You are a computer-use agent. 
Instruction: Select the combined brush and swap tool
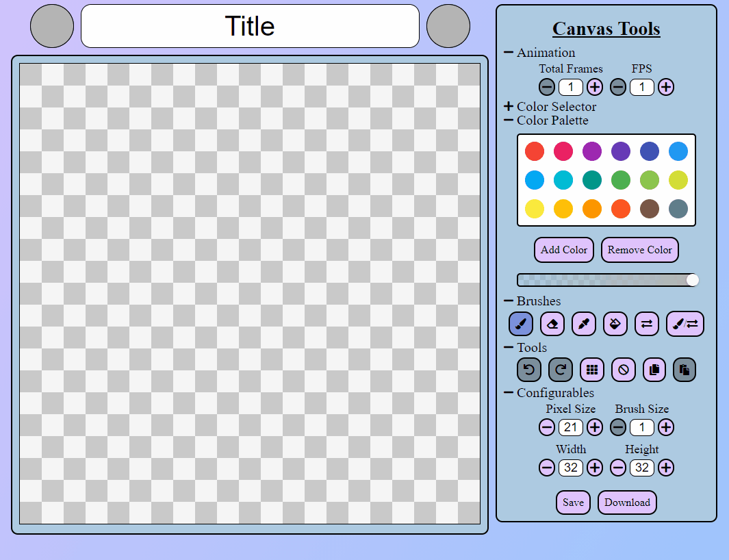pyautogui.click(x=685, y=324)
